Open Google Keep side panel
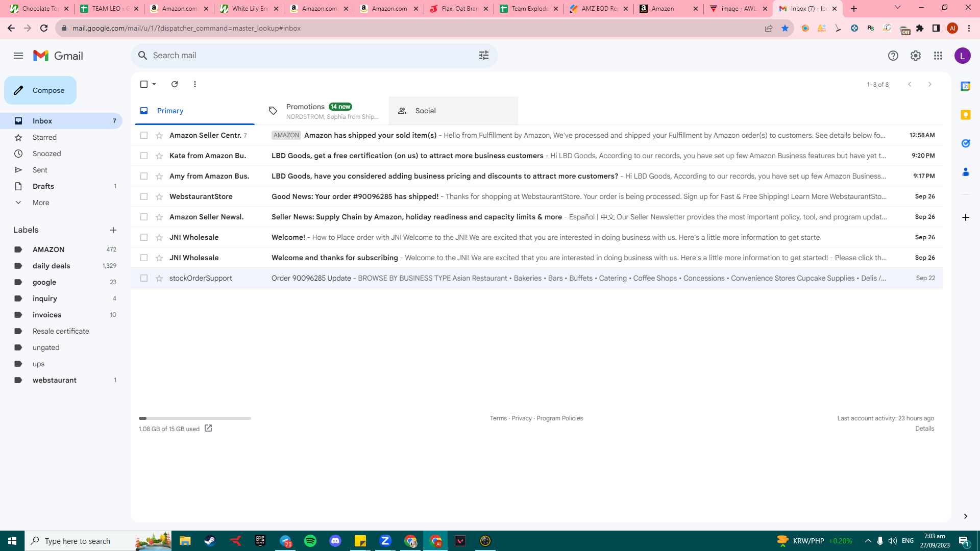The image size is (980, 551). click(x=966, y=115)
